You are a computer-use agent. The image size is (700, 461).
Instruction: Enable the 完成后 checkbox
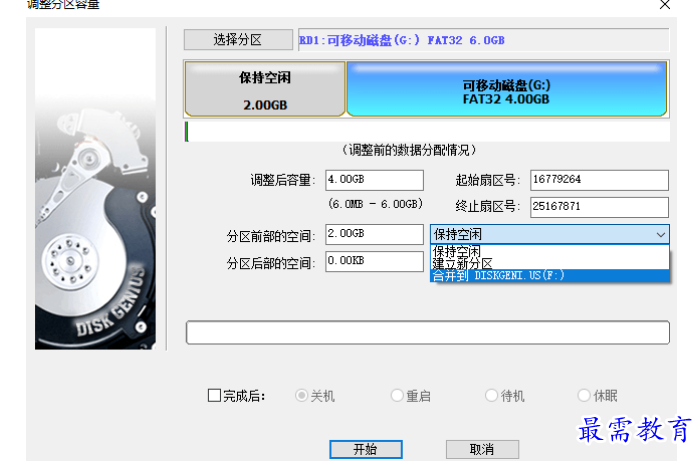coord(214,395)
